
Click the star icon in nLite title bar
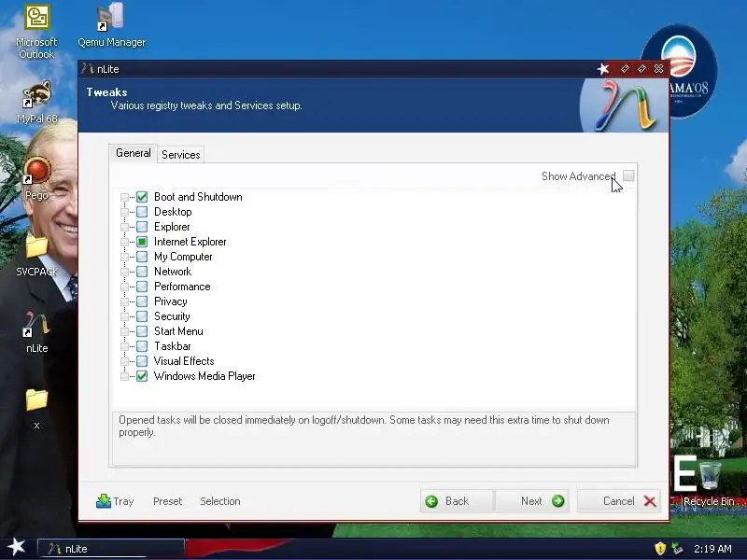[x=603, y=69]
